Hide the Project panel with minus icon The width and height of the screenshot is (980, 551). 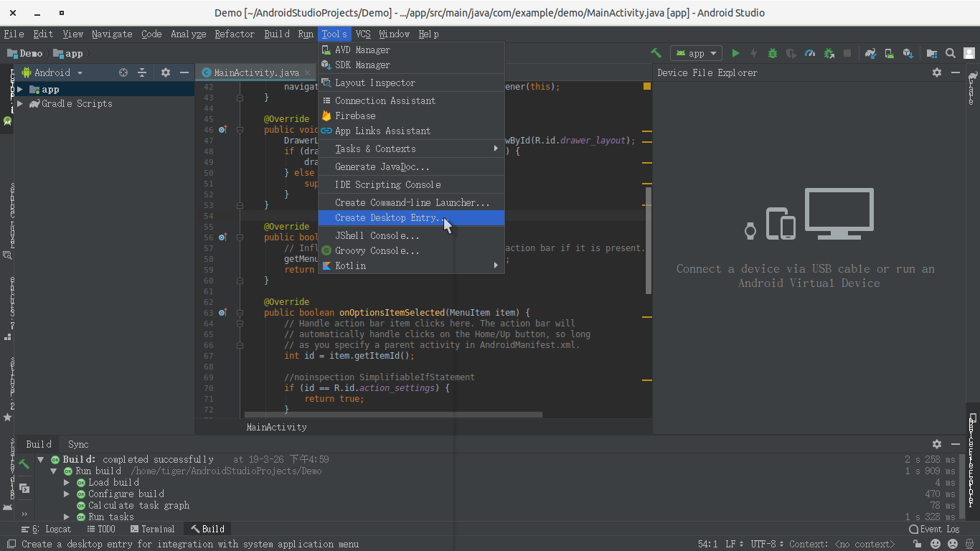tap(184, 72)
